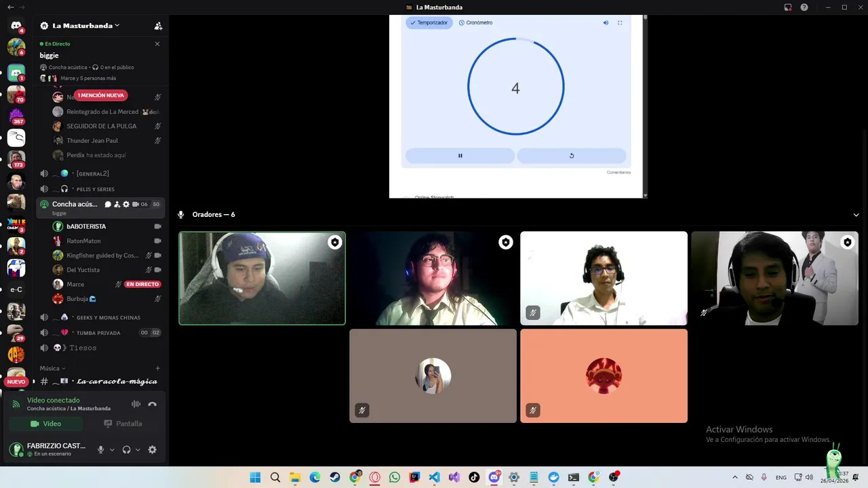Open server with 357 unread badge

point(16,115)
